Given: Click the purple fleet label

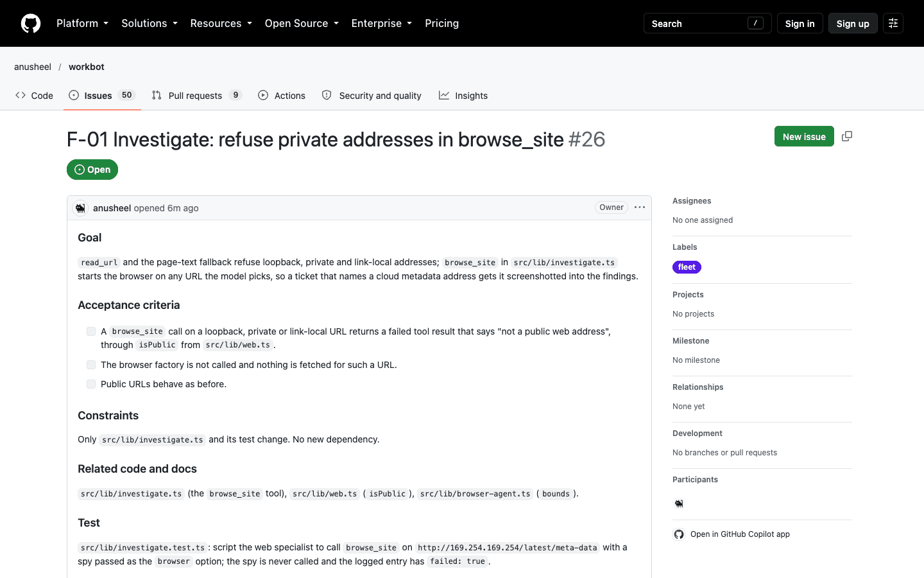Looking at the screenshot, I should coord(687,267).
